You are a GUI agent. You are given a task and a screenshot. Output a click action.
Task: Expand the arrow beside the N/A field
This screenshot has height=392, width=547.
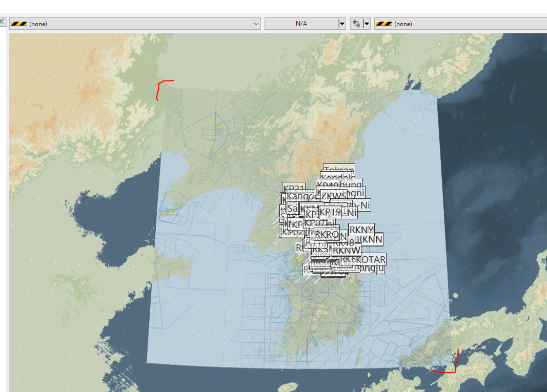pyautogui.click(x=342, y=24)
